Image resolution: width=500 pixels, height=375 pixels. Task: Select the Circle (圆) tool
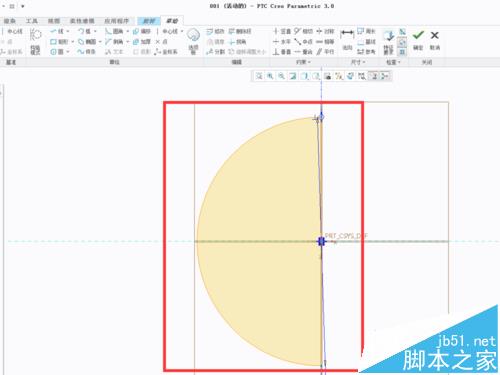coord(57,52)
